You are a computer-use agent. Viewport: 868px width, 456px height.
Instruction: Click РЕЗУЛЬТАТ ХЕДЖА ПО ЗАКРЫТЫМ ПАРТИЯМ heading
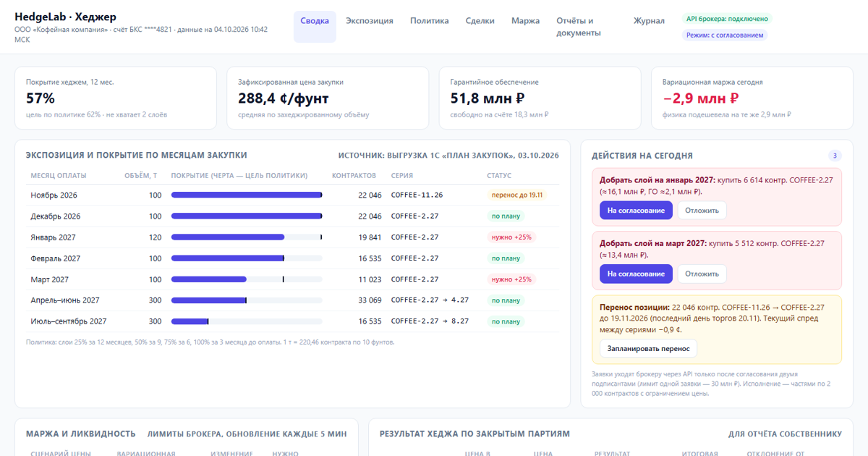tap(475, 434)
